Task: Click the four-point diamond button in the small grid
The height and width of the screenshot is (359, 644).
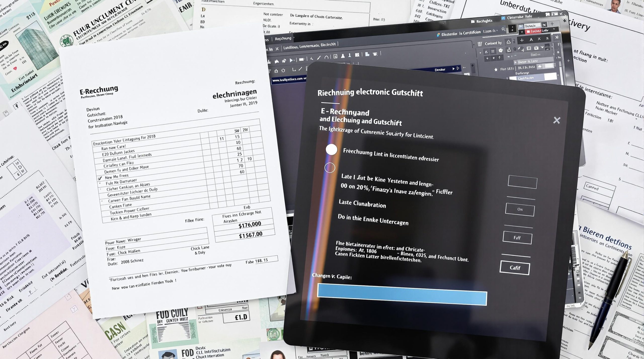Action: pyautogui.click(x=494, y=58)
